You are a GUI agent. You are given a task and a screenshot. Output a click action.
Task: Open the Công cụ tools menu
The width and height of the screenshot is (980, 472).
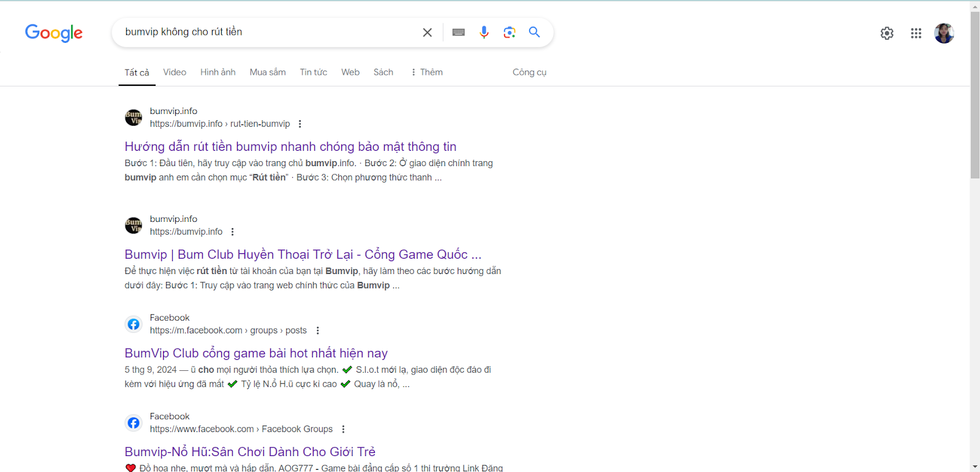click(x=529, y=72)
